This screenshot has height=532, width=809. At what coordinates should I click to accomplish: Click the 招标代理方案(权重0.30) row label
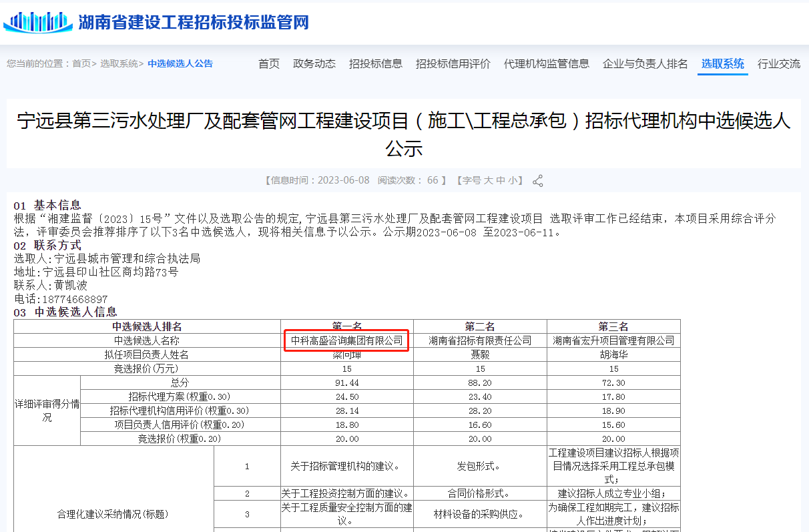(x=180, y=396)
